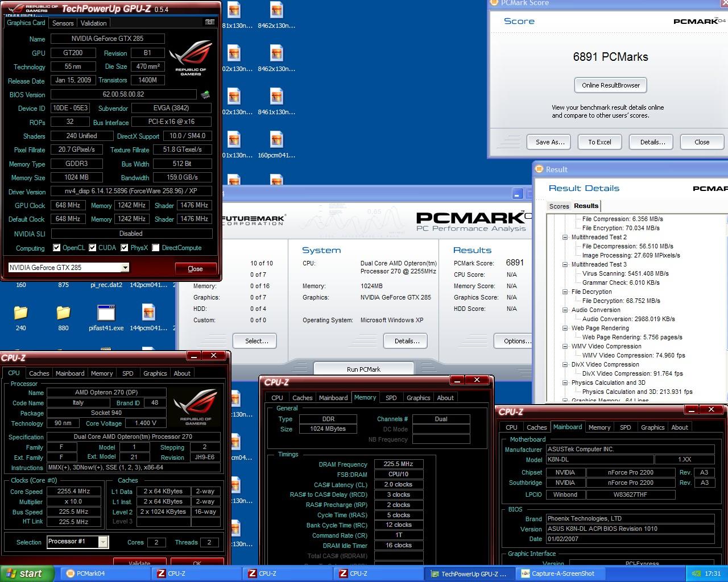Open Mainboard tab in CPU-Z memory timings window
The height and width of the screenshot is (582, 728).
pos(333,398)
